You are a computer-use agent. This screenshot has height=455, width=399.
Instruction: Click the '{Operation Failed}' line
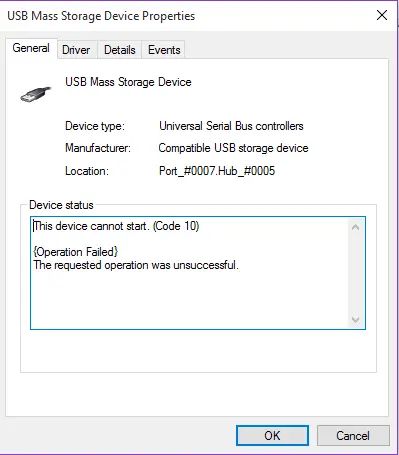pos(76,252)
